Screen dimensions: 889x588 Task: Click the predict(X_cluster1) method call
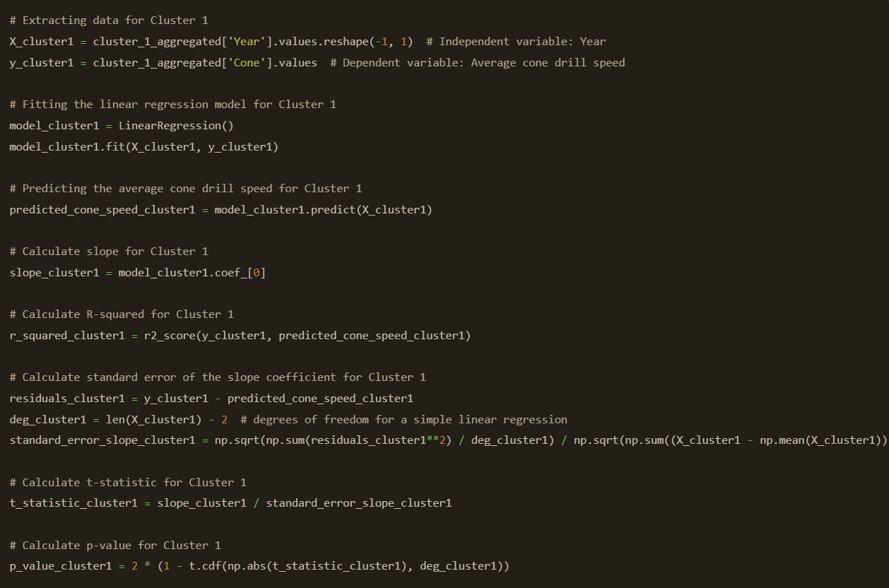tap(371, 210)
